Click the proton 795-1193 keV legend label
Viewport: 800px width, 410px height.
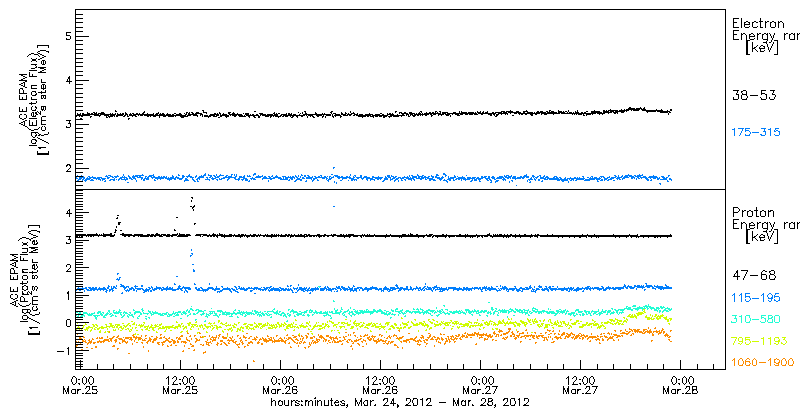pos(759,341)
